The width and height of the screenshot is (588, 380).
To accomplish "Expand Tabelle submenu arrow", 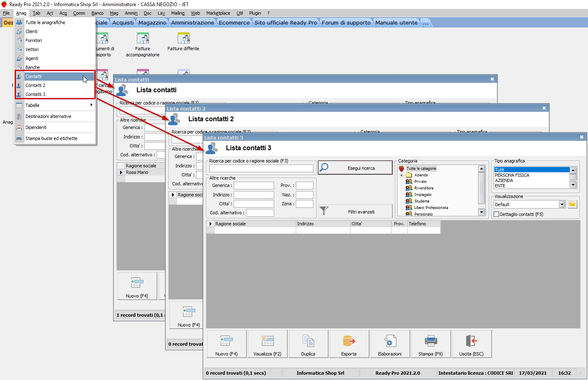I will 92,105.
